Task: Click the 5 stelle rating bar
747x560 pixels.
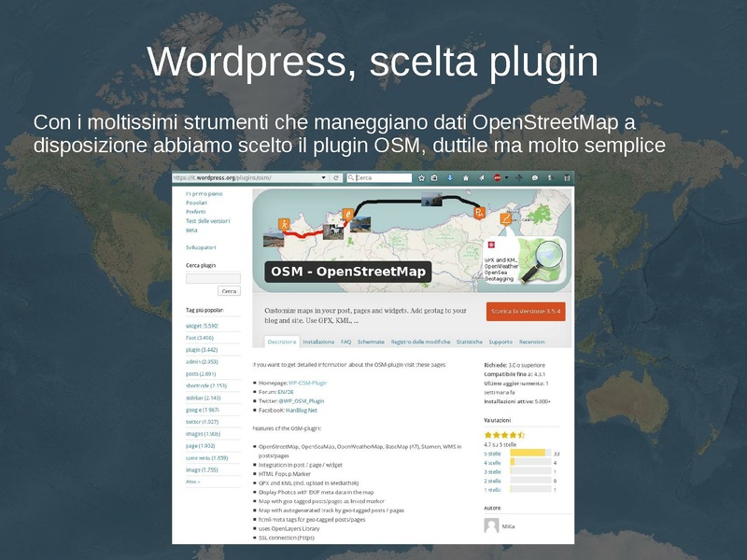Action: coord(528,454)
